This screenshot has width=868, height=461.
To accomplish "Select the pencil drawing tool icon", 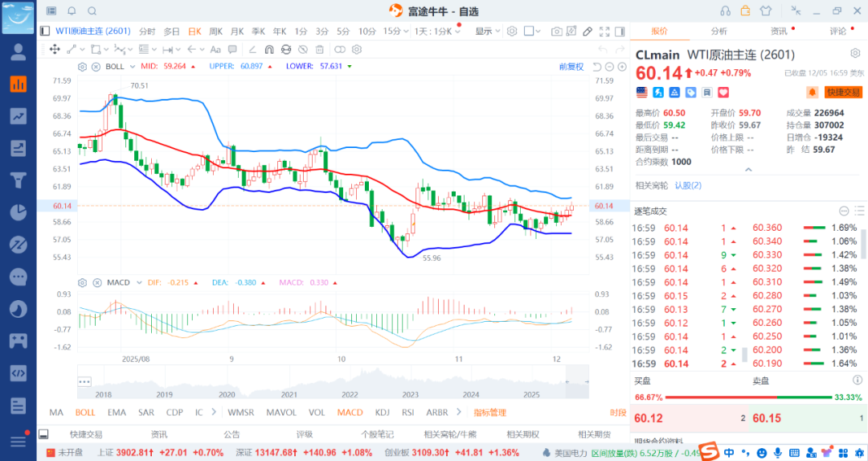I will (588, 31).
